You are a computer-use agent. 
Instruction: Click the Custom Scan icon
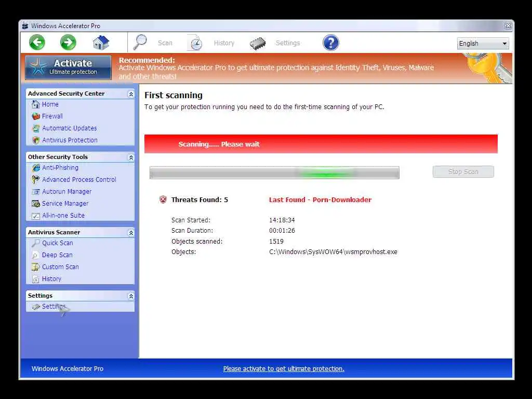pyautogui.click(x=36, y=267)
